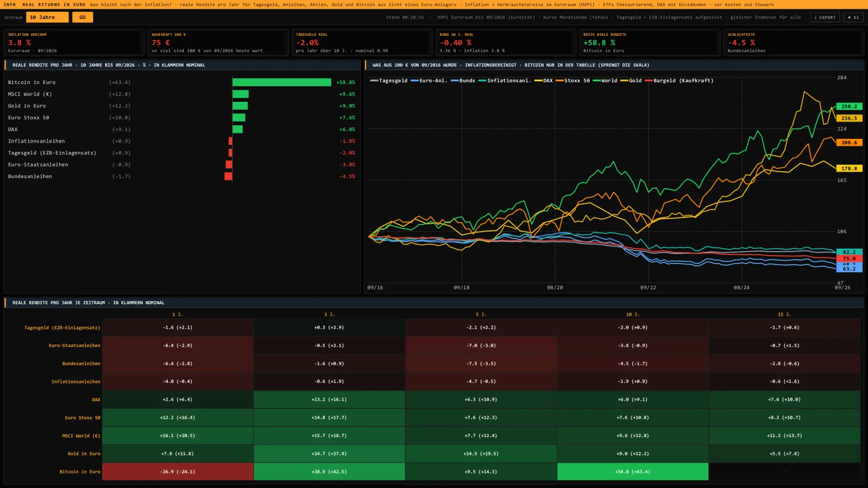This screenshot has height=488, width=868.
Task: Click the KAUFKRAFT 100 € card showing 75 €
Action: tap(218, 42)
